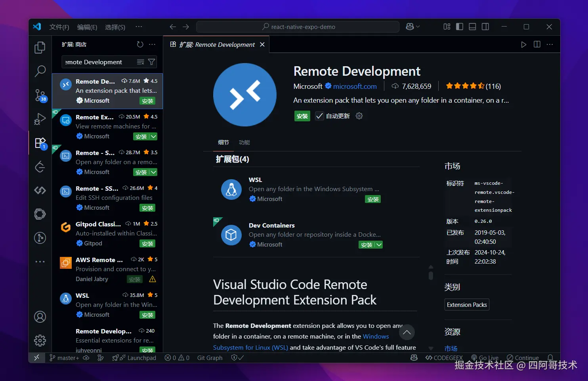Open 文件(F) menu
Screen dimensions: 588x381
(x=59, y=27)
